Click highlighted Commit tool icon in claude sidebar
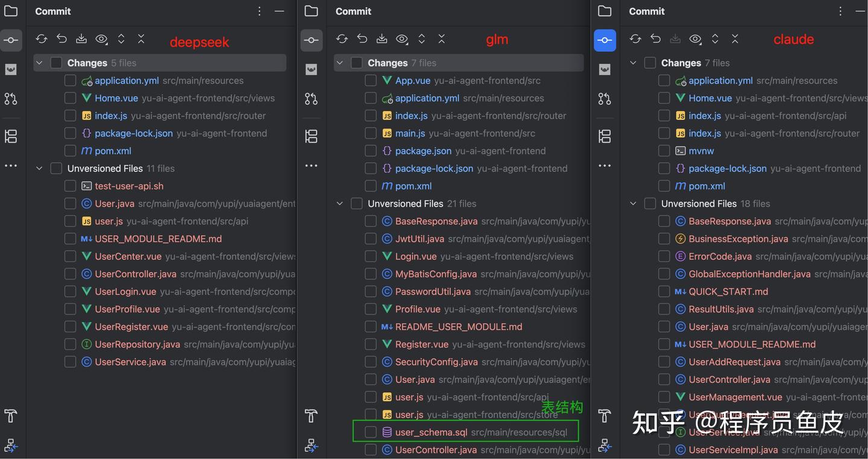Viewport: 868px width, 459px height. click(x=605, y=40)
